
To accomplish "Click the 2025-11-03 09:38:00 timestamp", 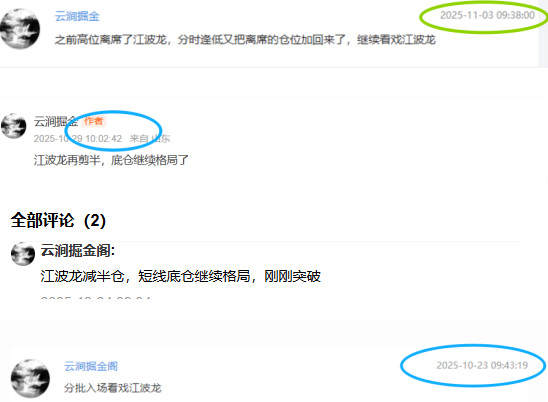I will 487,15.
